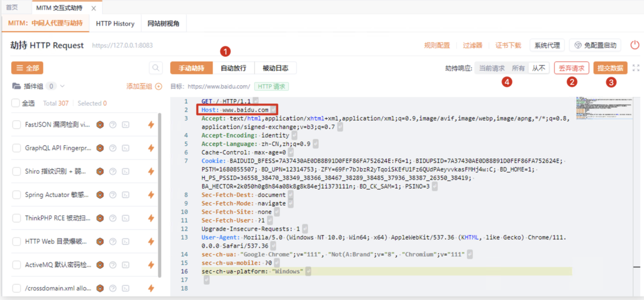Open the 全部 orange filter menu
The image size is (644, 300).
pos(27,68)
